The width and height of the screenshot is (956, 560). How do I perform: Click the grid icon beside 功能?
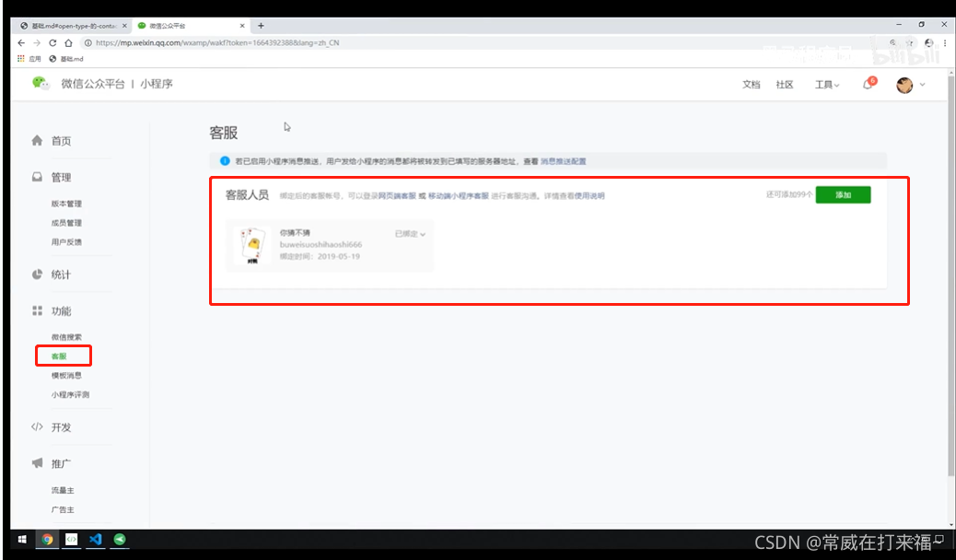[x=37, y=310]
